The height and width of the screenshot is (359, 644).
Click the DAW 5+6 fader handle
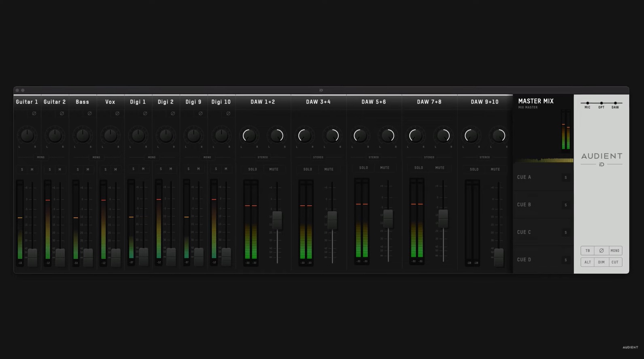[x=388, y=218]
